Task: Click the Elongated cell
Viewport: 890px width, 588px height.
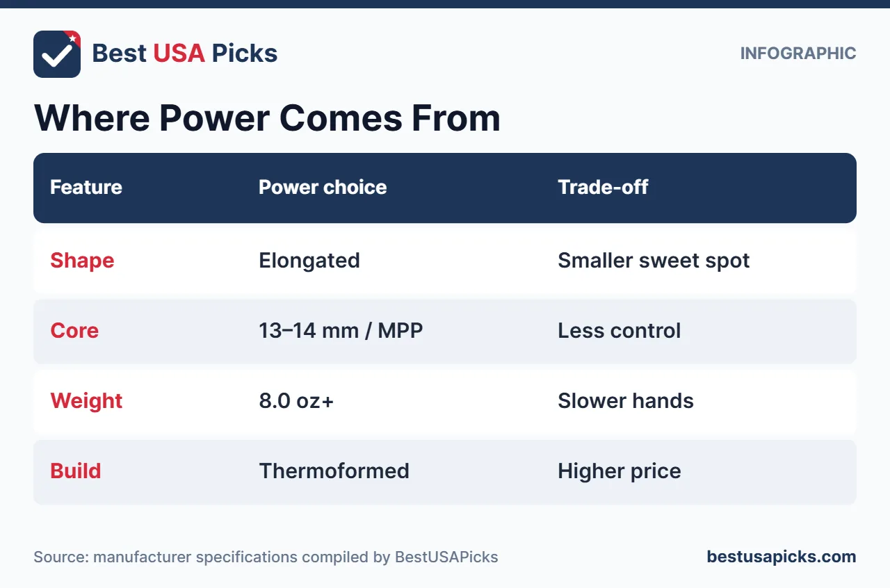Action: click(x=309, y=261)
